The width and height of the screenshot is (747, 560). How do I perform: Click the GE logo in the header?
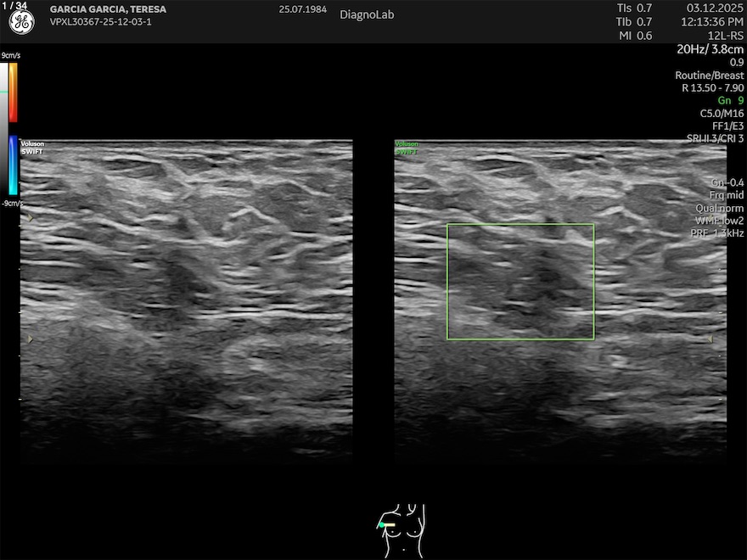pyautogui.click(x=21, y=23)
